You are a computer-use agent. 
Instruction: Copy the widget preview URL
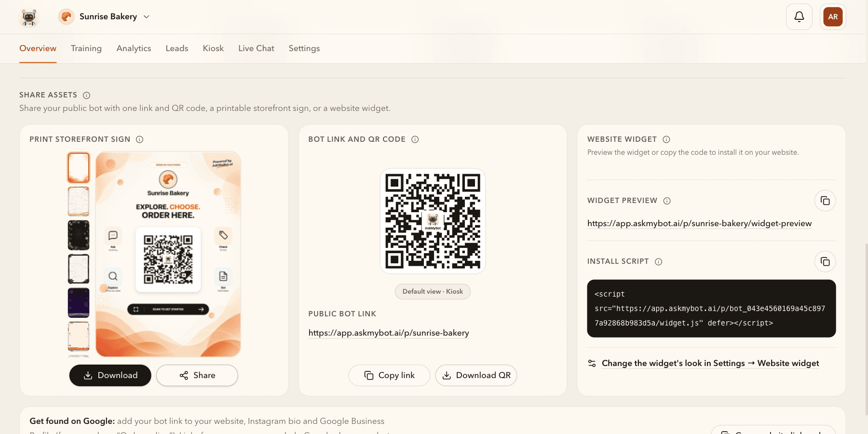click(825, 201)
